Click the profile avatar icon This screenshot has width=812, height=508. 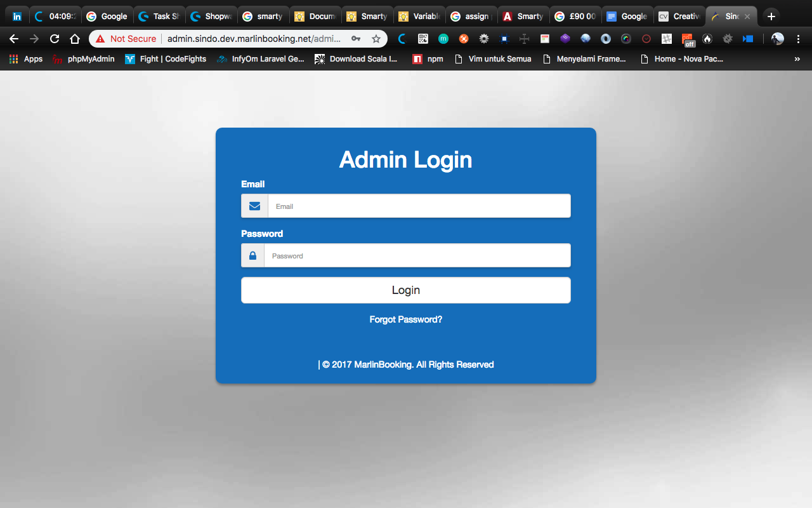click(x=777, y=39)
